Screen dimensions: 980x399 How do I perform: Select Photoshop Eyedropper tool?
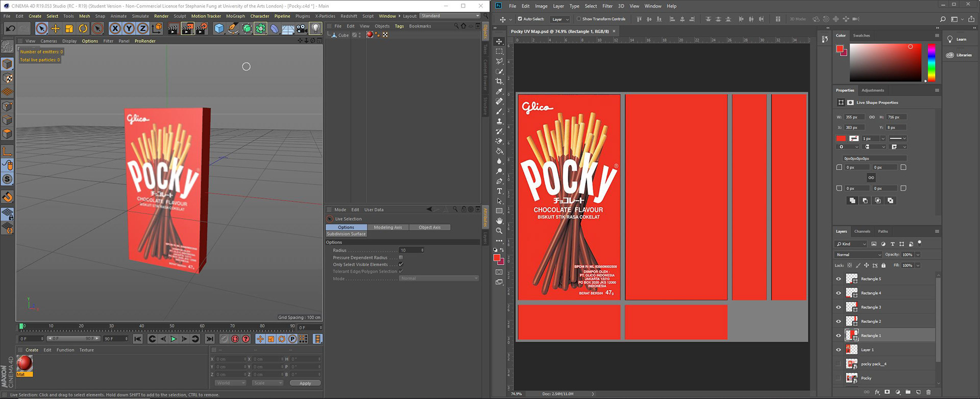[499, 91]
